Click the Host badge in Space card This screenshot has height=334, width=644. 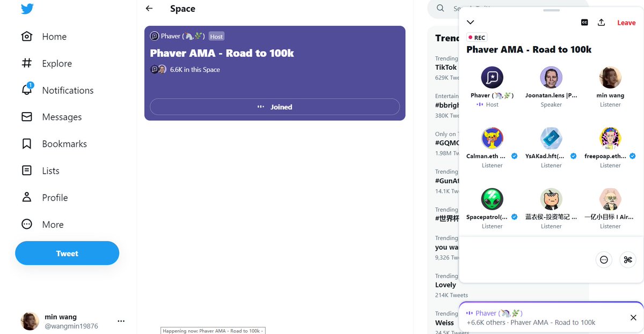(216, 36)
